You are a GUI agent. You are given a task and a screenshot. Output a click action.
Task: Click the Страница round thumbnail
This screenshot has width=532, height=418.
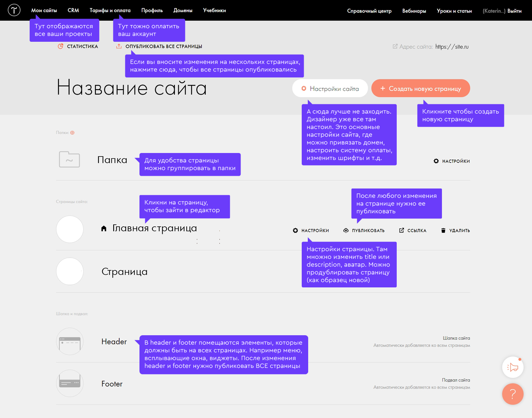(x=70, y=271)
